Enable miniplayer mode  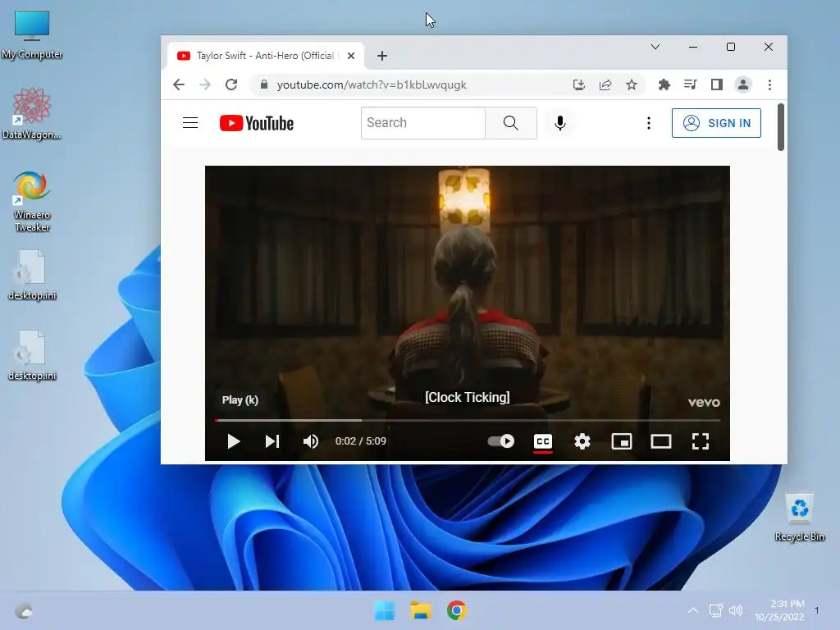[622, 441]
